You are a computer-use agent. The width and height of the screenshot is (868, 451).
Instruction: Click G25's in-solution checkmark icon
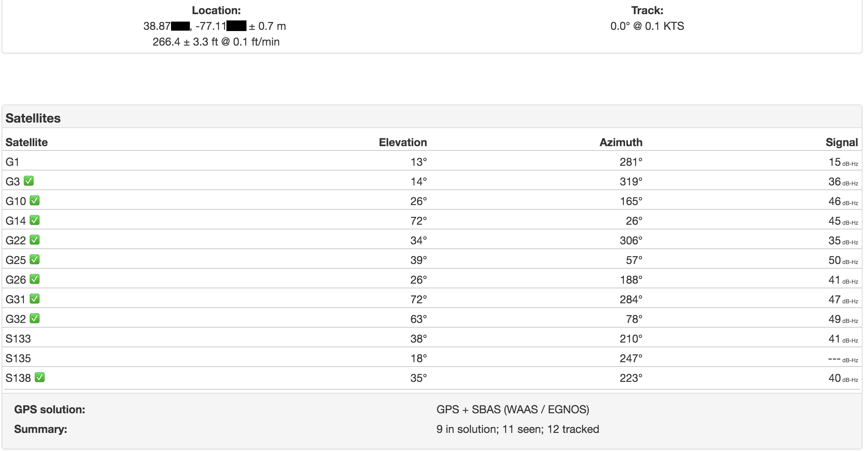click(35, 260)
